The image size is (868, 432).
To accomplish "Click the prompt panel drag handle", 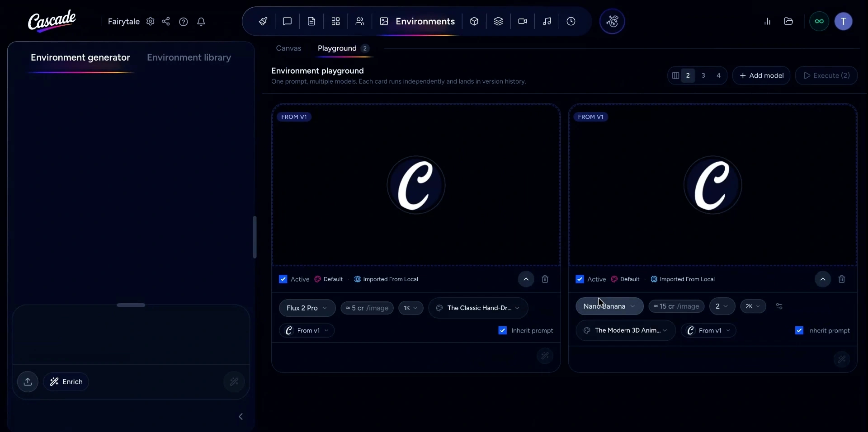I will pos(131,305).
